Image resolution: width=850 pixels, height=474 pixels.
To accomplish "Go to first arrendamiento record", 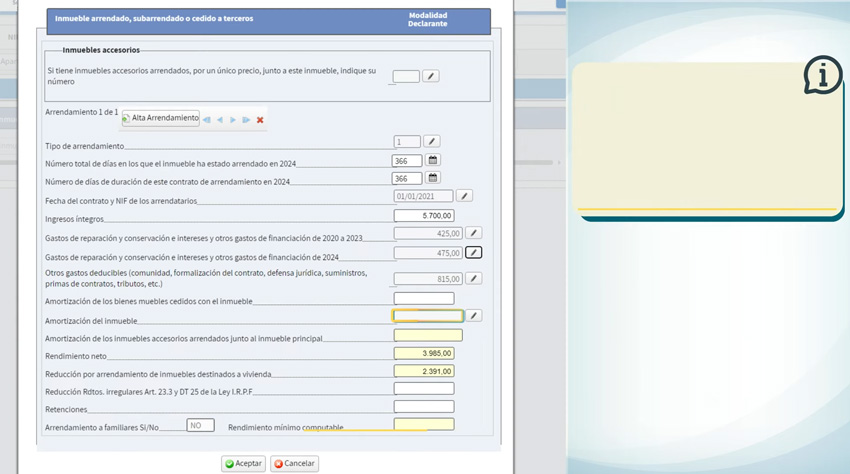I will (207, 120).
